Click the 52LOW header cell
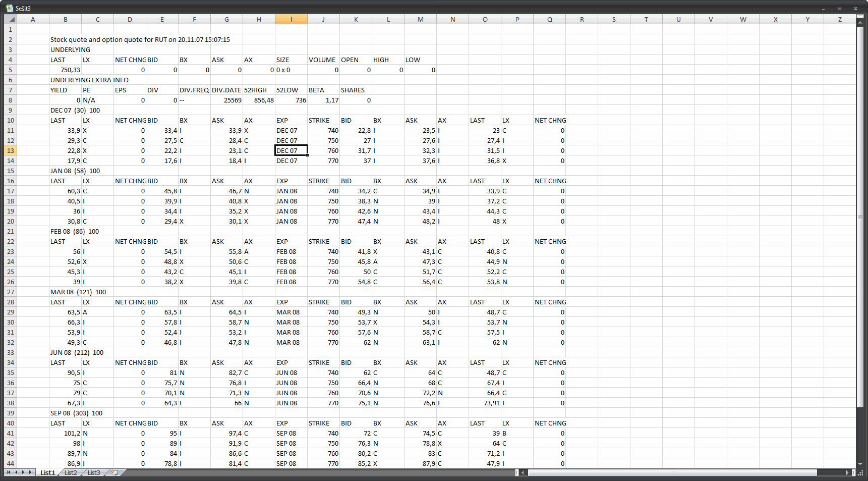868x481 pixels. (x=292, y=90)
